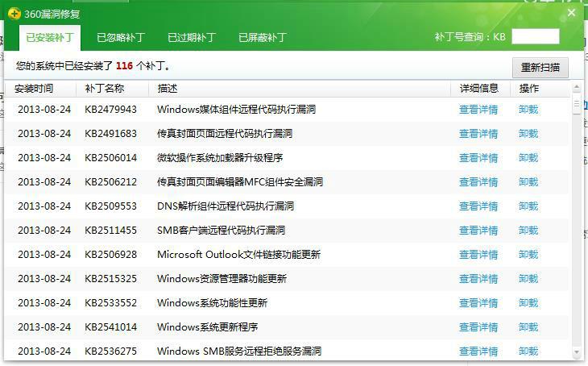Select the 已安装补丁 tab
Screen dimensions: 588x366
(49, 38)
